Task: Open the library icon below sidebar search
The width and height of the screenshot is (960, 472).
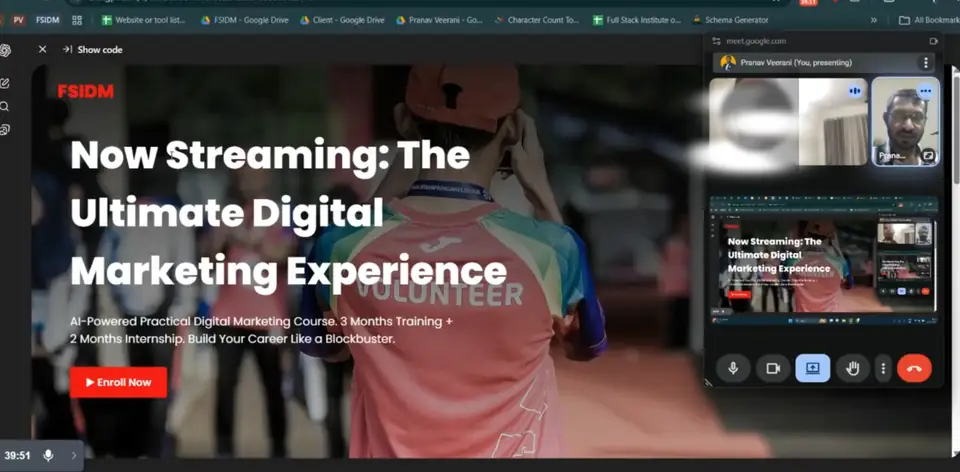Action: click(x=4, y=130)
